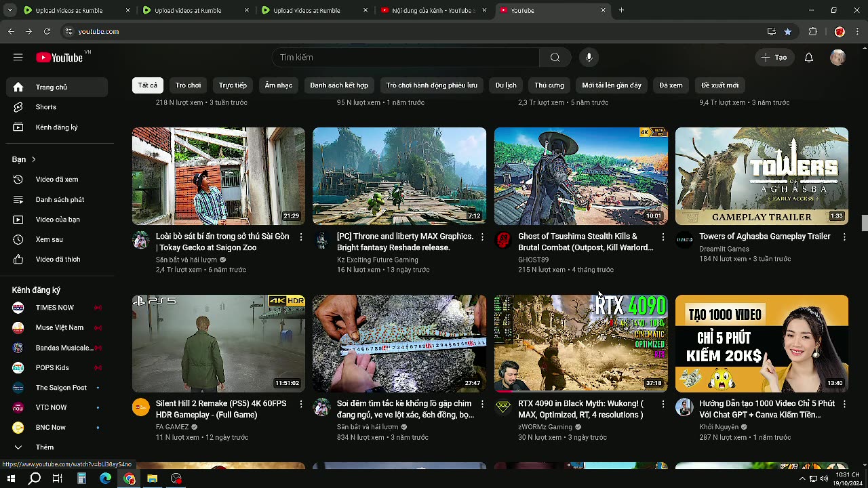The height and width of the screenshot is (488, 868).
Task: Reload the page
Action: point(47,31)
